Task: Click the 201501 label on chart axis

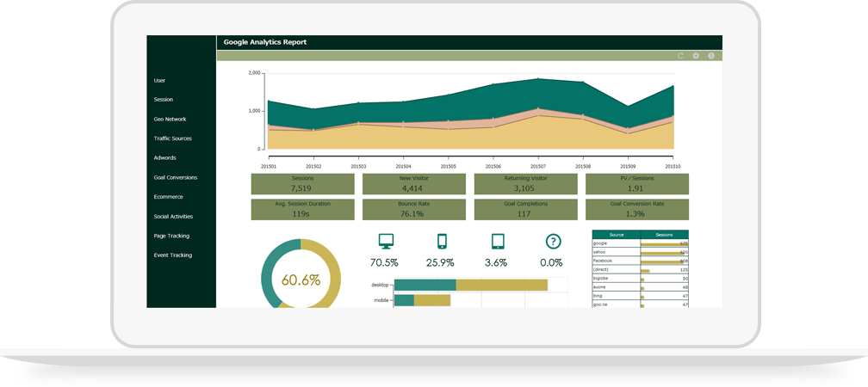Action: pyautogui.click(x=269, y=166)
